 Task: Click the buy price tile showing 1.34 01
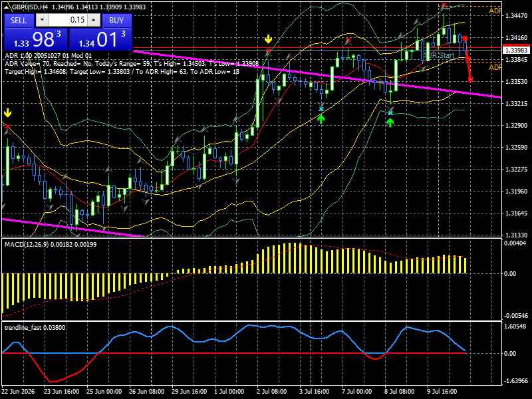click(x=100, y=39)
